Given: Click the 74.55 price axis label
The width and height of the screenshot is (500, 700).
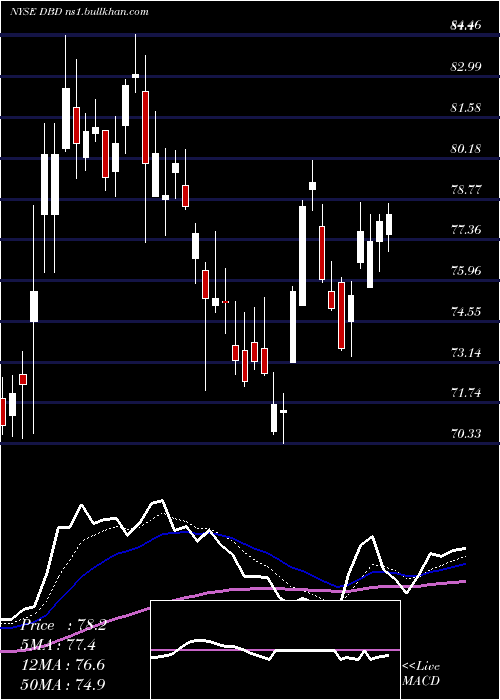Looking at the screenshot, I should (x=466, y=312).
